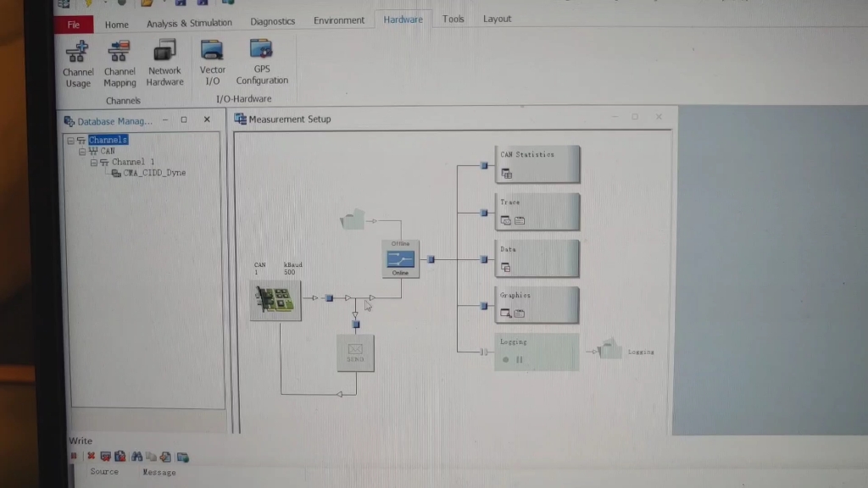Clear the Write window with red X
The image size is (868, 488).
[x=92, y=456]
